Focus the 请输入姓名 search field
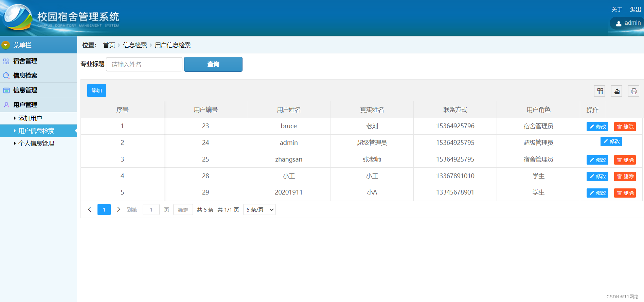644x302 pixels. click(144, 64)
